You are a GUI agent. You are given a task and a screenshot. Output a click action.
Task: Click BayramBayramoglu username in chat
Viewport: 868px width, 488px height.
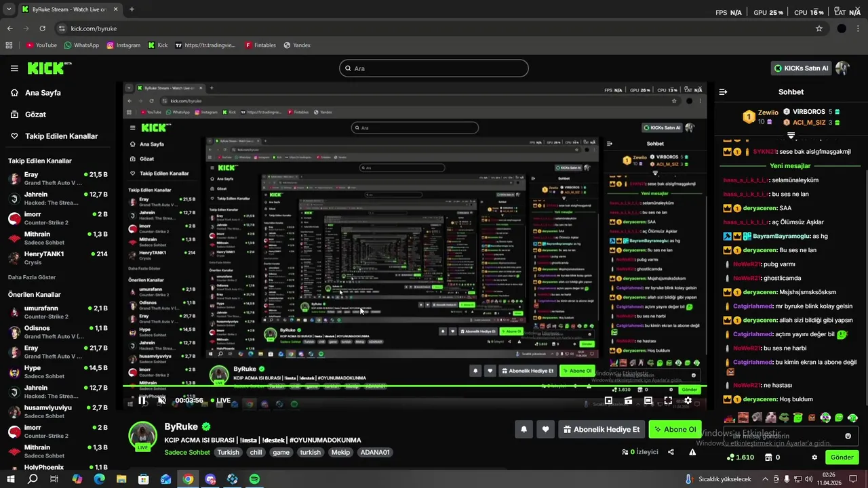pyautogui.click(x=781, y=236)
